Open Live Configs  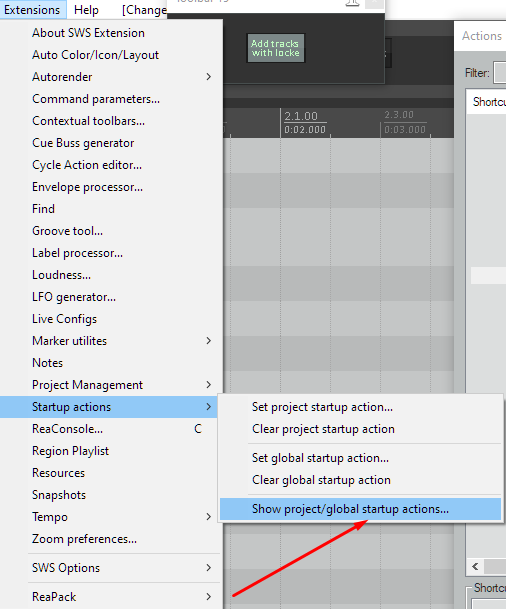(x=111, y=319)
